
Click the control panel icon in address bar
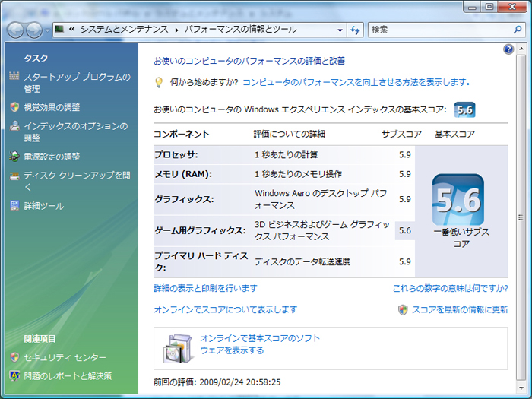(x=59, y=30)
